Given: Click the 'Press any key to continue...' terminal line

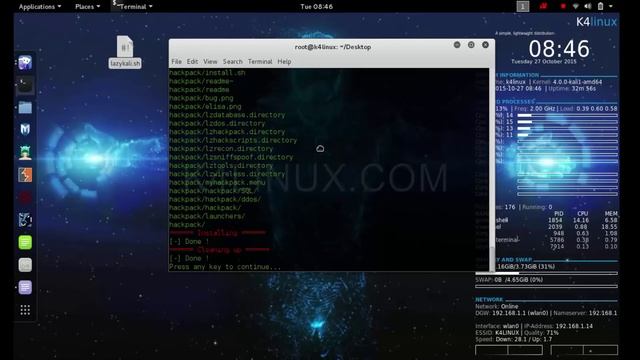Looking at the screenshot, I should [x=225, y=267].
